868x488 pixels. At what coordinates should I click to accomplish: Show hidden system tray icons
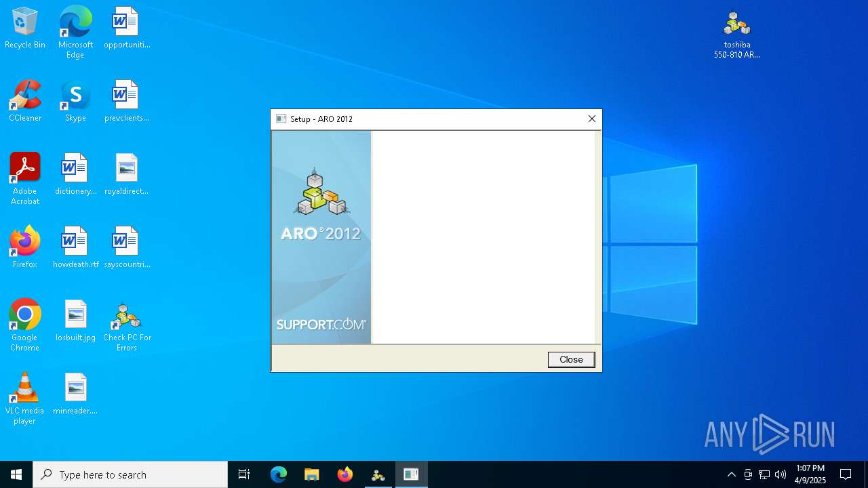click(731, 474)
